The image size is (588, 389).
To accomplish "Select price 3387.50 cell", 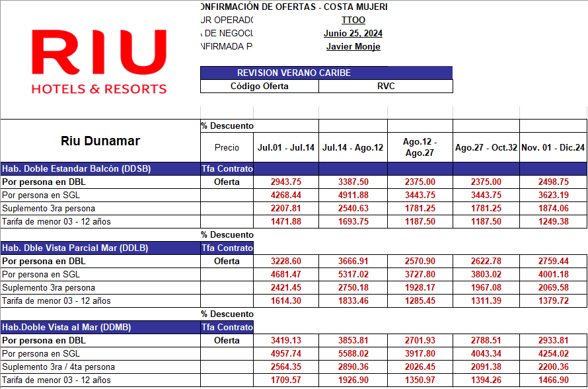I will click(x=353, y=182).
